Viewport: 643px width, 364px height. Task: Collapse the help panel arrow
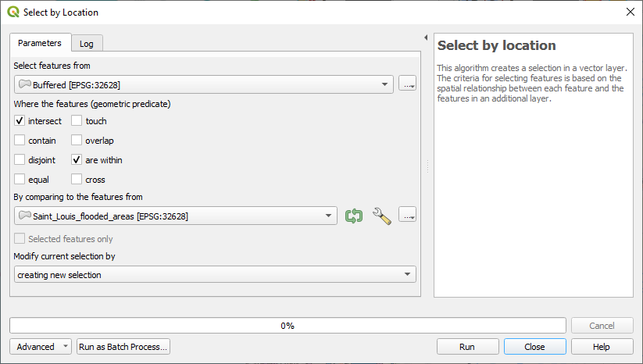(426, 37)
